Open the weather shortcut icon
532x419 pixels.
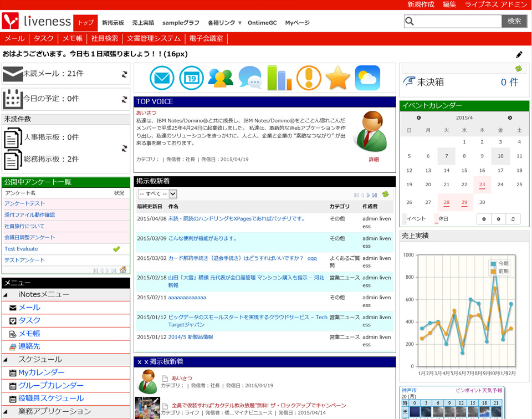tap(367, 78)
